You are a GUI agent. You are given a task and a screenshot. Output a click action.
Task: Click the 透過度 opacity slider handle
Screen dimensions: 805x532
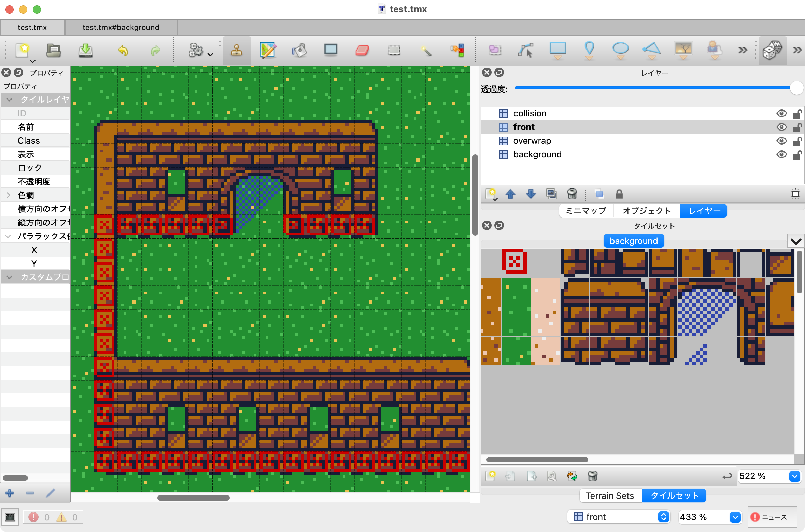tap(796, 88)
